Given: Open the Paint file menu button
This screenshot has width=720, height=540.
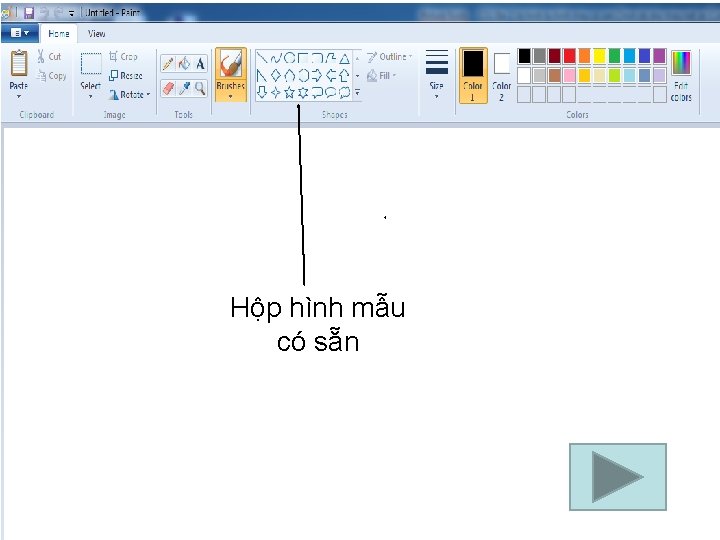Looking at the screenshot, I should pos(19,33).
